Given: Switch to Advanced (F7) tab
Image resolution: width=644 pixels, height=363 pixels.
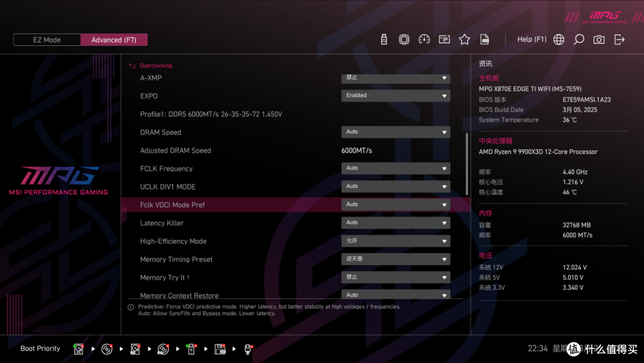Looking at the screenshot, I should (114, 40).
